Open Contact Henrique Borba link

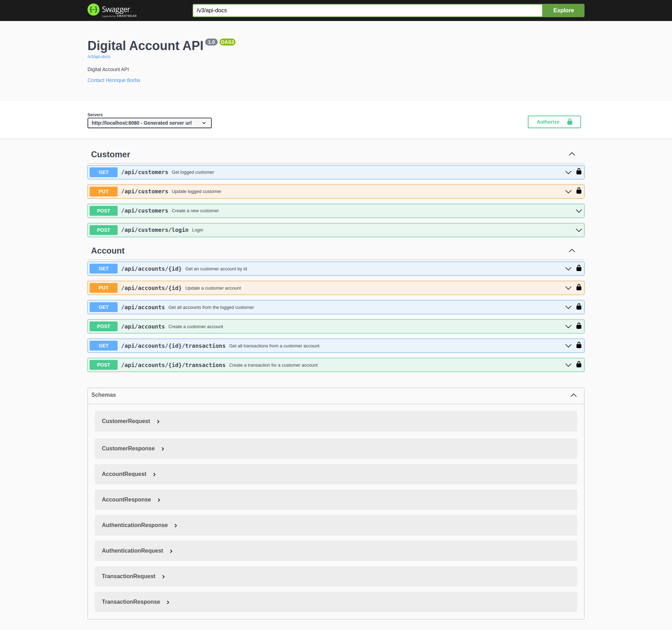click(114, 80)
